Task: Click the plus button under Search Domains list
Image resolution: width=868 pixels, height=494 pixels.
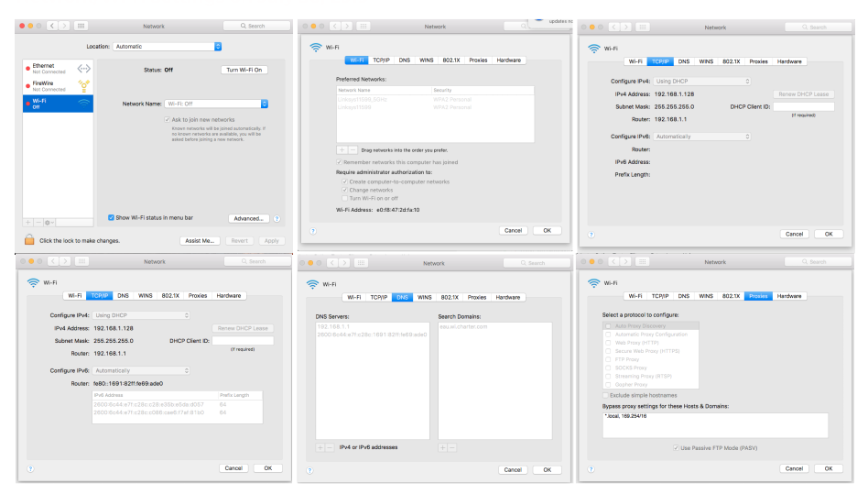Action: coord(442,447)
